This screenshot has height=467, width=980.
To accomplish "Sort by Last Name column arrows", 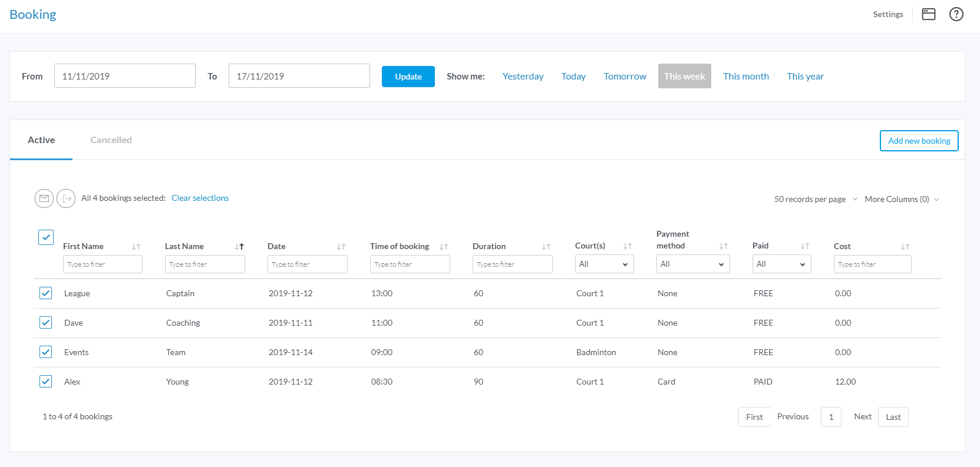I will [x=239, y=247].
